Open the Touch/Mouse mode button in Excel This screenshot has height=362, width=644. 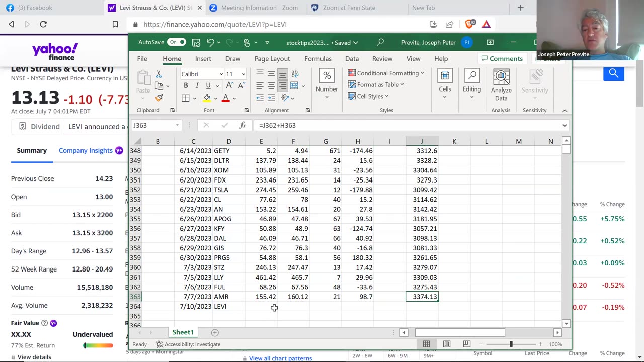click(246, 42)
